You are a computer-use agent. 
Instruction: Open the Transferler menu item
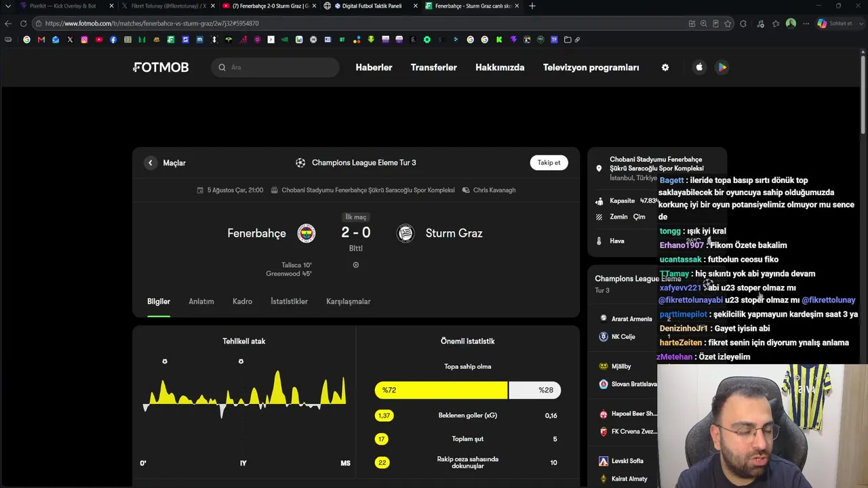coord(434,67)
